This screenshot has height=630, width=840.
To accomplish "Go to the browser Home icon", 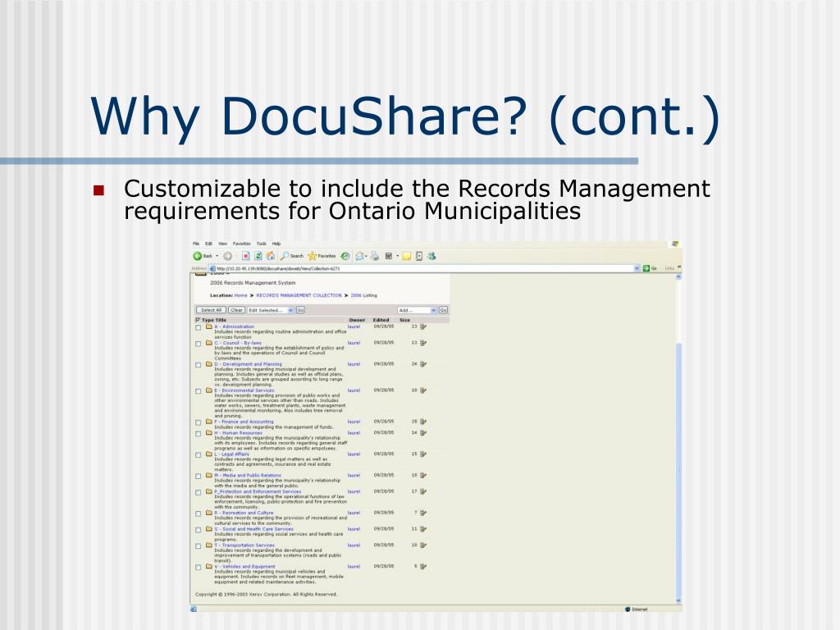I will [x=271, y=256].
